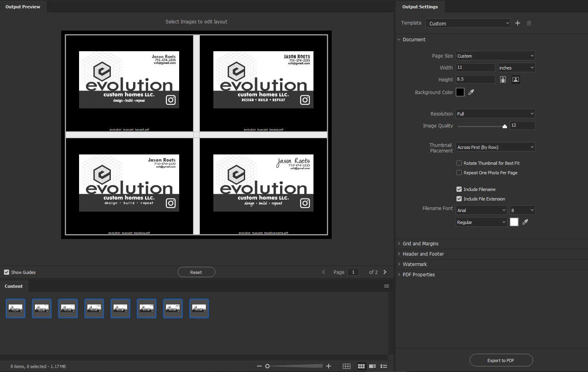Open Content panel hamburger menu
This screenshot has width=588, height=372.
click(x=386, y=286)
